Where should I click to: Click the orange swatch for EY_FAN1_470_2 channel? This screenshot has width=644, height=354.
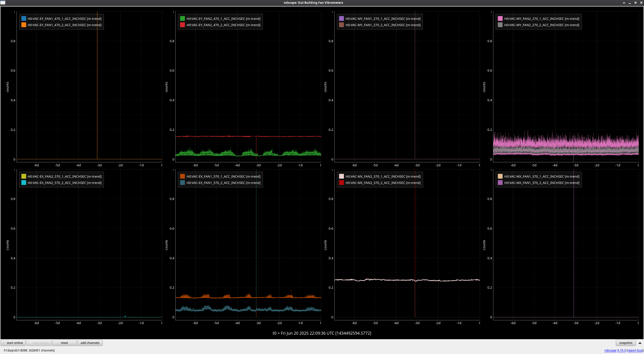(24, 25)
